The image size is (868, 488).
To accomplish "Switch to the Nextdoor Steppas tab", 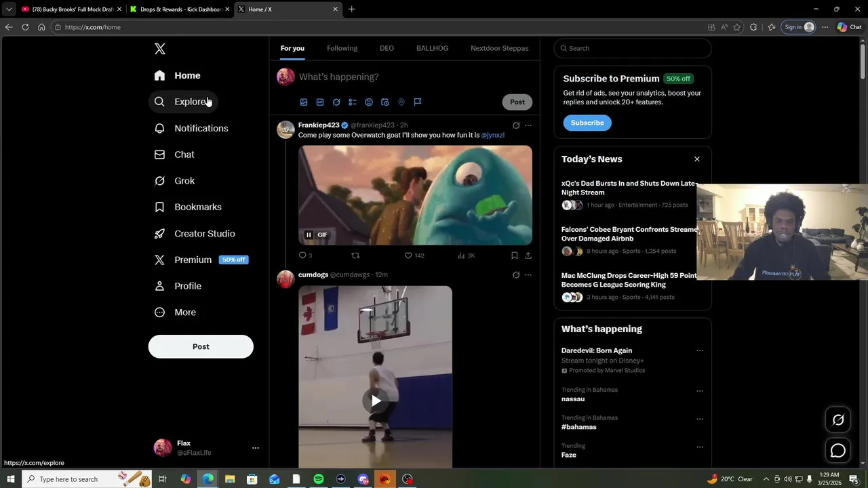I will click(x=499, y=48).
